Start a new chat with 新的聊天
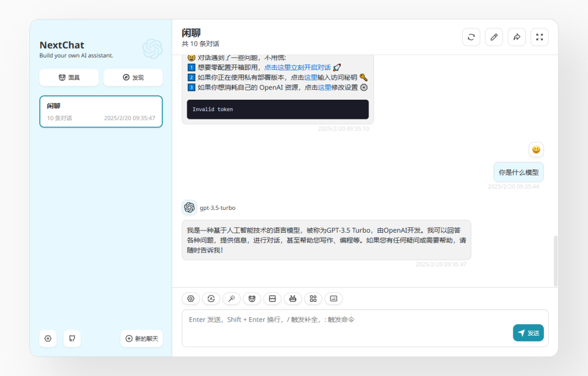Image resolution: width=588 pixels, height=376 pixels. (x=142, y=338)
